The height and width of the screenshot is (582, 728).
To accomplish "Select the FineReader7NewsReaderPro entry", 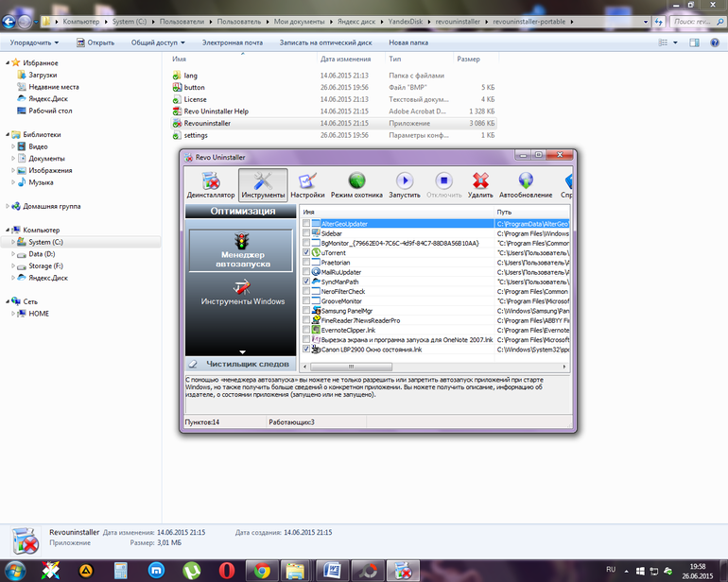I will point(361,320).
